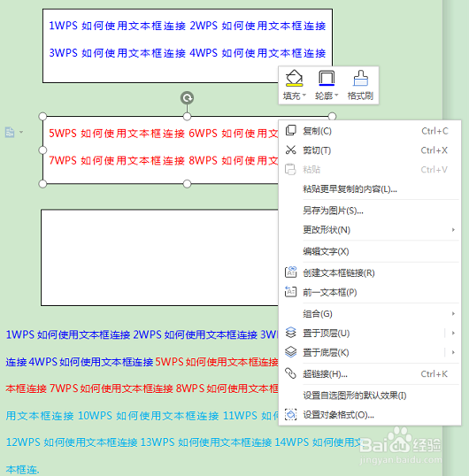
Task: Expand the 置于底层(K) submenu arrow
Action: point(453,352)
